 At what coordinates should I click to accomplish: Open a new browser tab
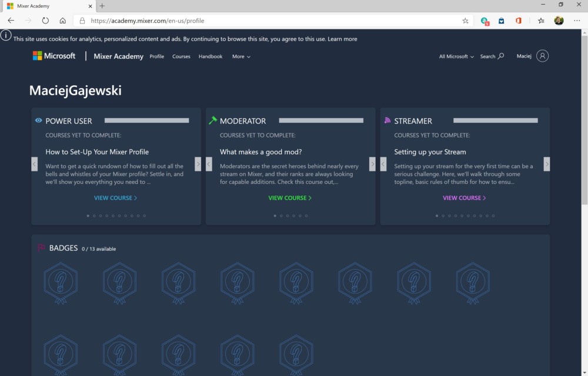point(102,6)
